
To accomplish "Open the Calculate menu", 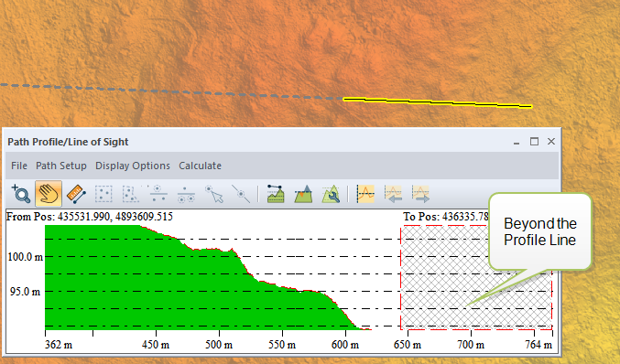I will pos(200,166).
